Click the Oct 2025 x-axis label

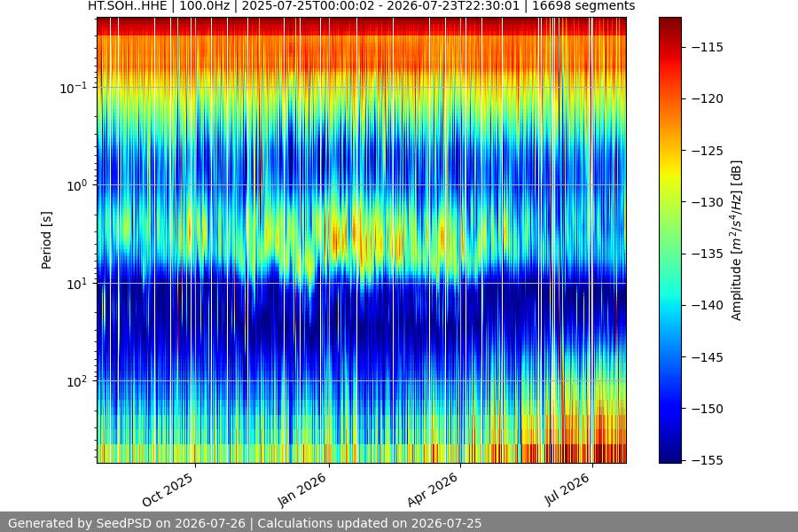click(x=168, y=489)
